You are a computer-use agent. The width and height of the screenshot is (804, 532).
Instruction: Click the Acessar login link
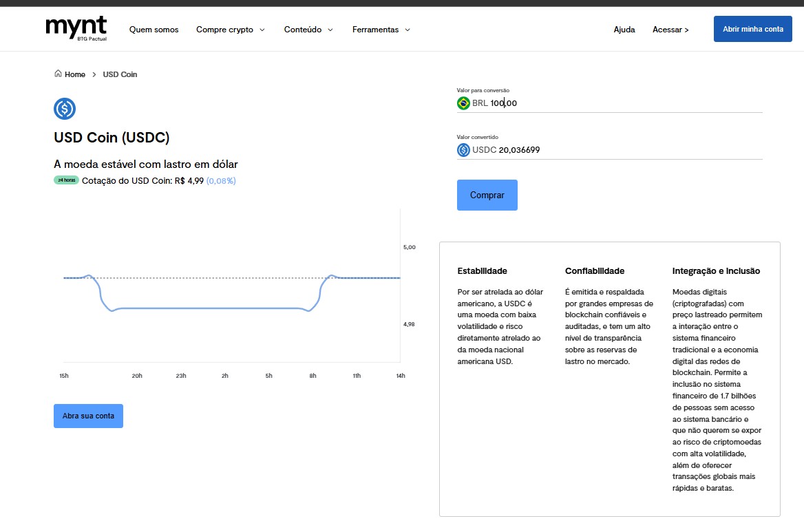tap(670, 30)
